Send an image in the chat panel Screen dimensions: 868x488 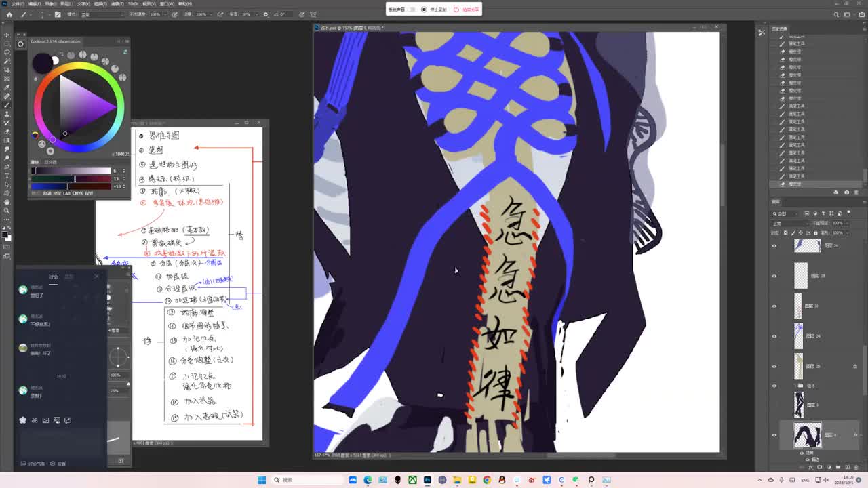tap(46, 420)
